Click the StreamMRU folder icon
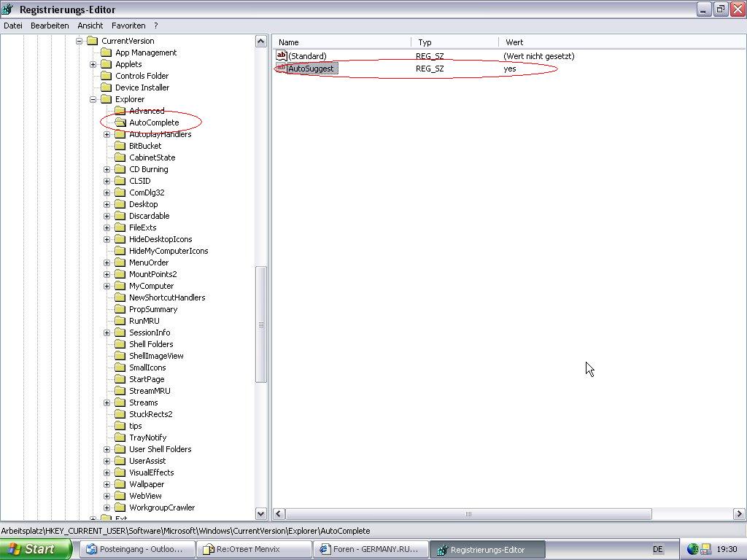Viewport: 747px width, 560px height. (120, 391)
